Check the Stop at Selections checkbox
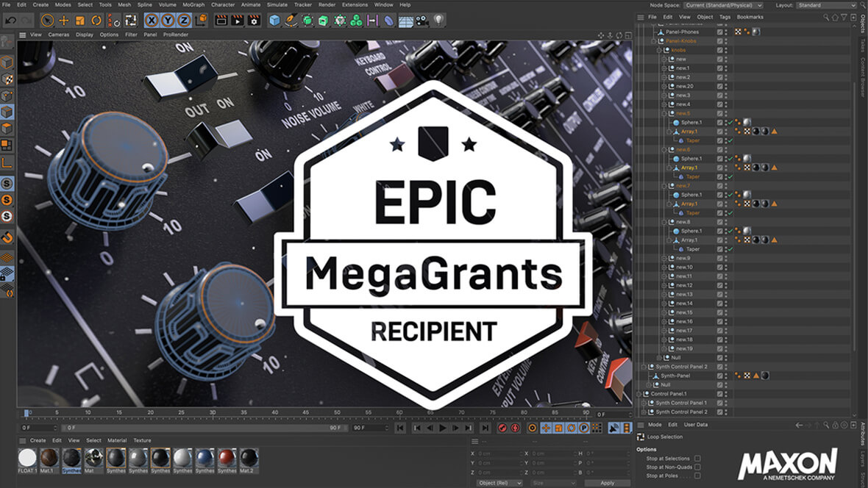Screen dimensions: 868x488 (x=697, y=459)
